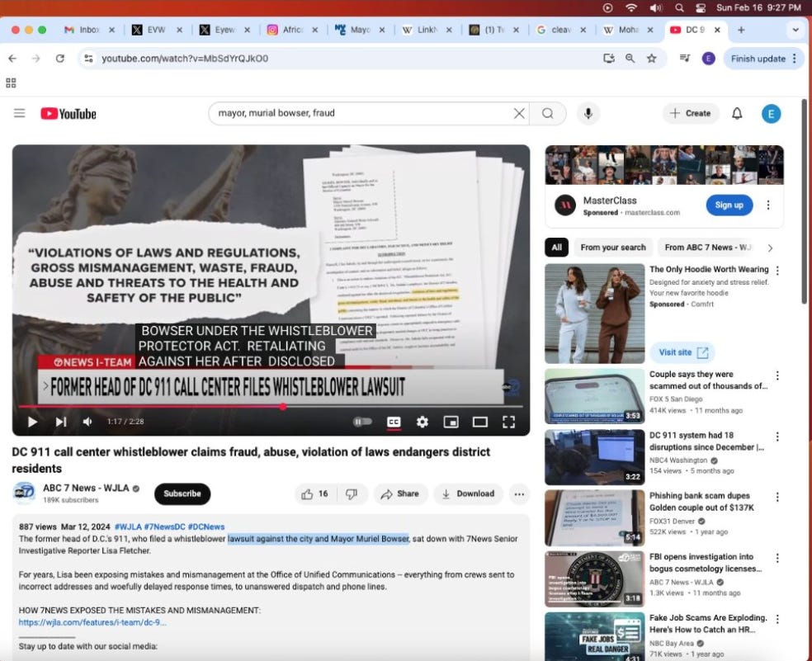Switch to the Wikipedia Moha tab
The image size is (812, 661).
pyautogui.click(x=629, y=30)
